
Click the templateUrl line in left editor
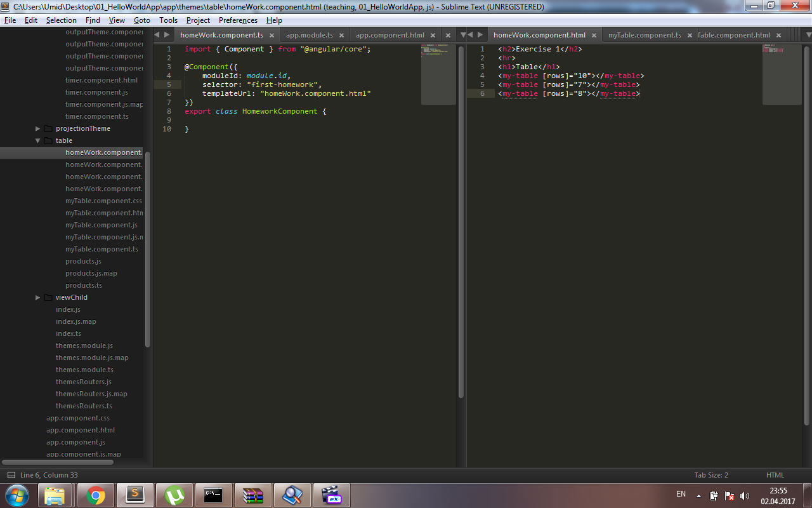pyautogui.click(x=286, y=93)
